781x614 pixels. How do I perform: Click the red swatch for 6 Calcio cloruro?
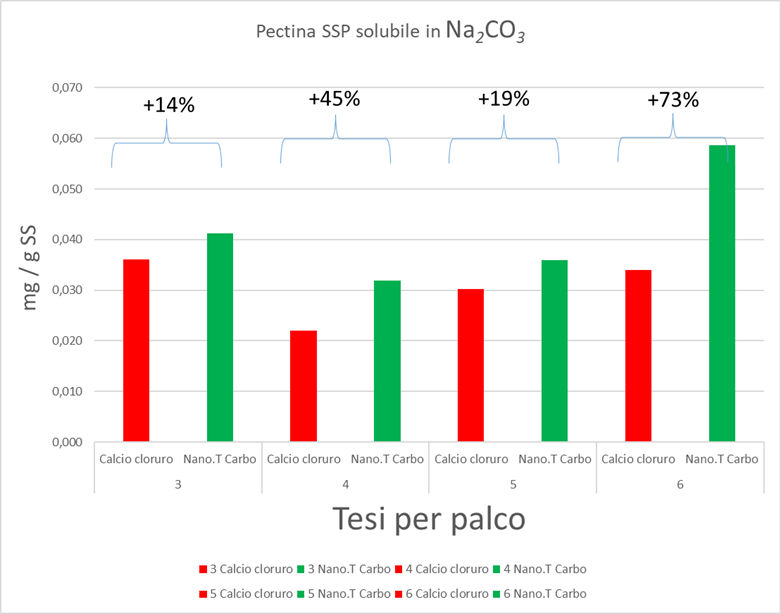coord(402,593)
